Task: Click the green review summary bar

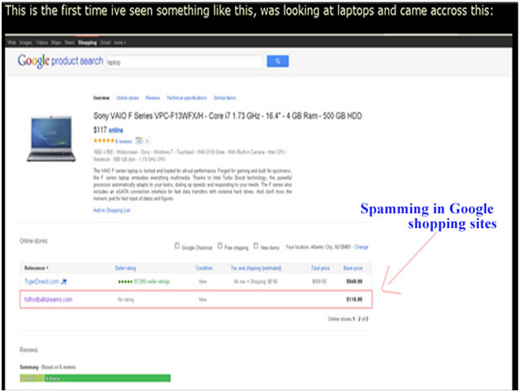Action: pyautogui.click(x=95, y=378)
